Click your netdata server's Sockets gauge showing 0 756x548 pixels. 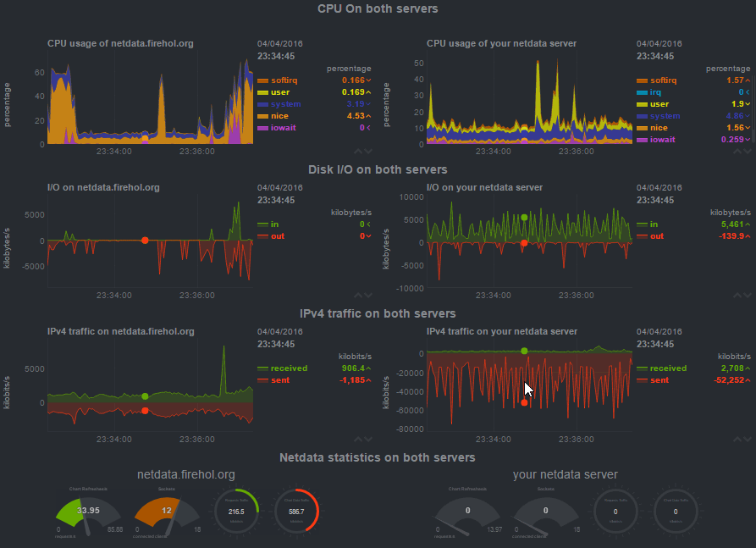[x=546, y=512]
